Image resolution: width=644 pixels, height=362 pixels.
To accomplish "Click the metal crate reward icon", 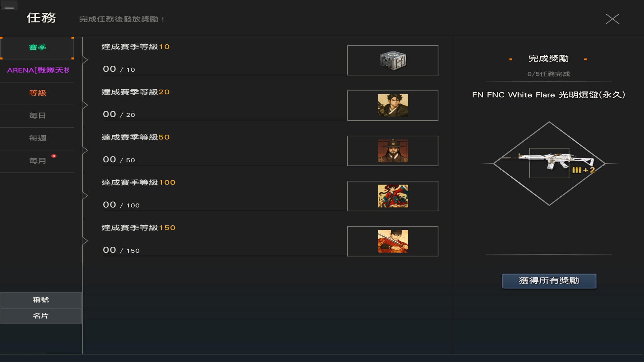I will pos(393,60).
